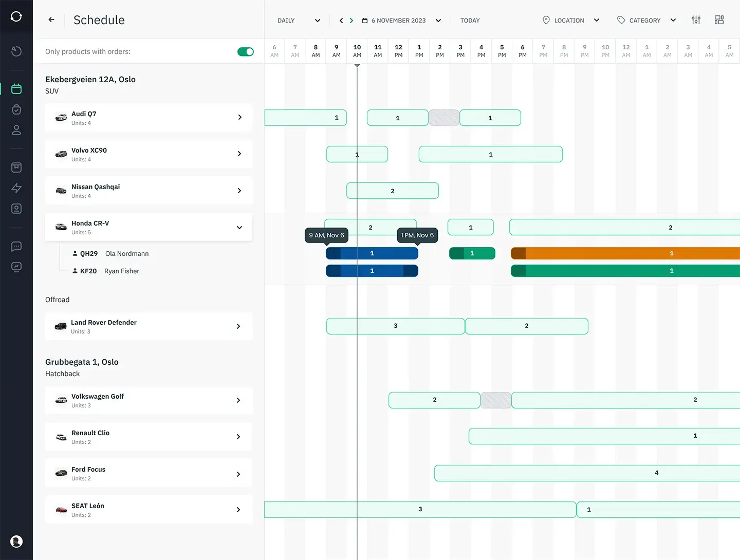Open the CATEGORY filter dropdown
740x560 pixels.
(x=646, y=21)
